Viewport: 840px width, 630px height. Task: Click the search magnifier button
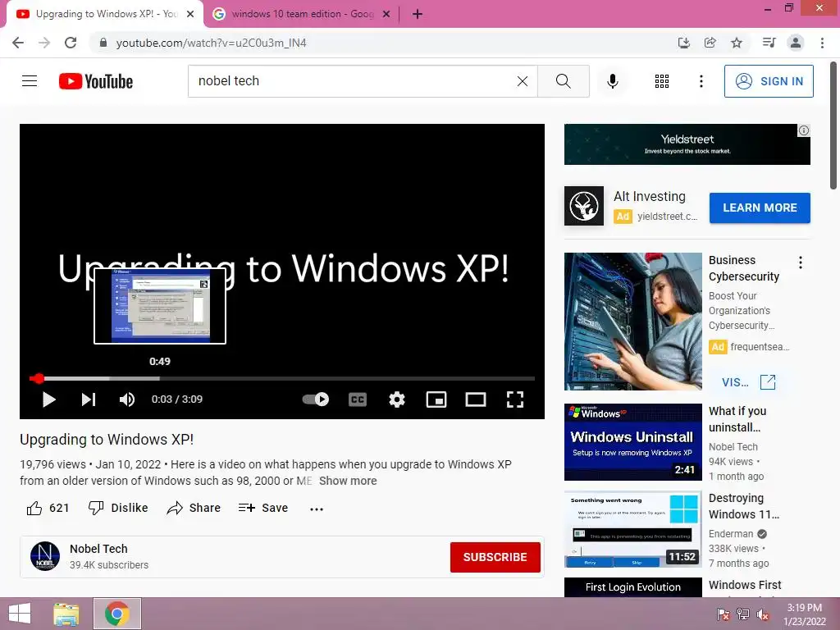[563, 81]
